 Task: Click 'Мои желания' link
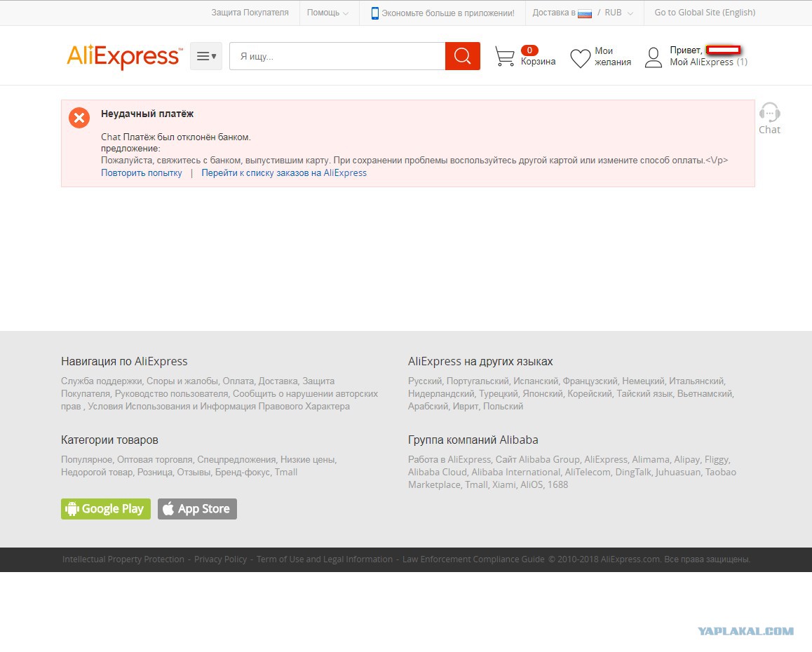click(x=613, y=57)
